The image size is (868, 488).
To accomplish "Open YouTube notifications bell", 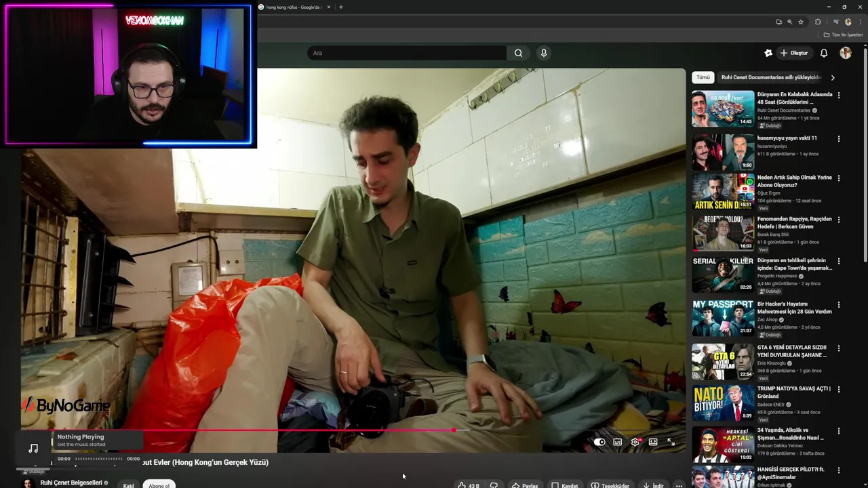I will [824, 53].
